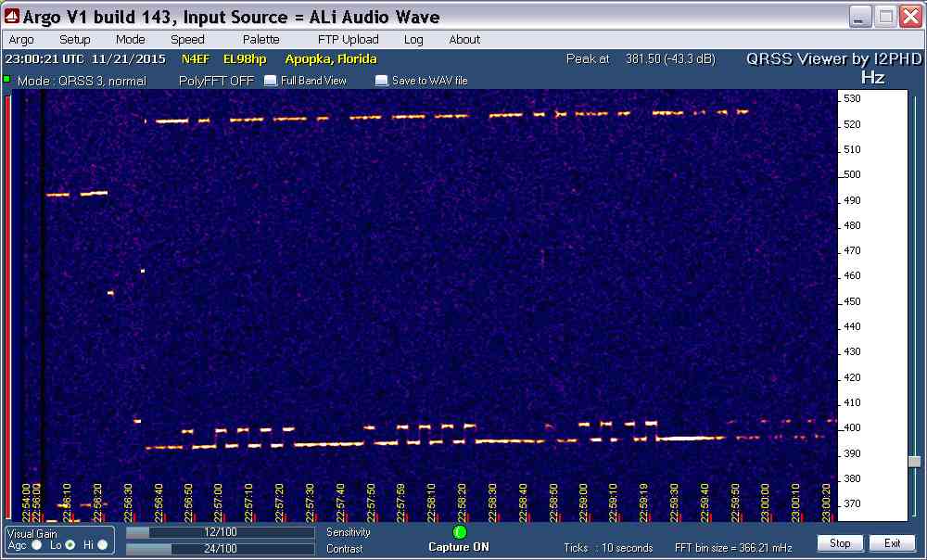Click the Exit button
The width and height of the screenshot is (927, 560).
click(893, 543)
